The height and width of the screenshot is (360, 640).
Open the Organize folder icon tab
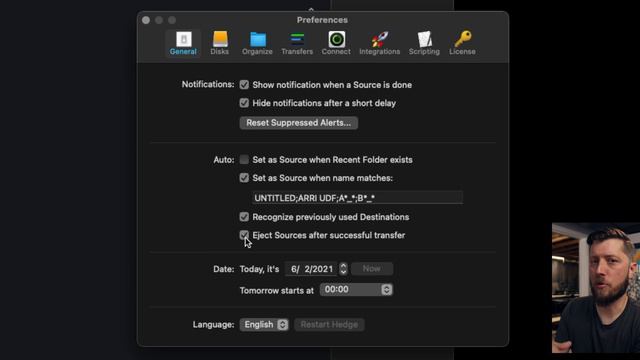click(x=257, y=43)
